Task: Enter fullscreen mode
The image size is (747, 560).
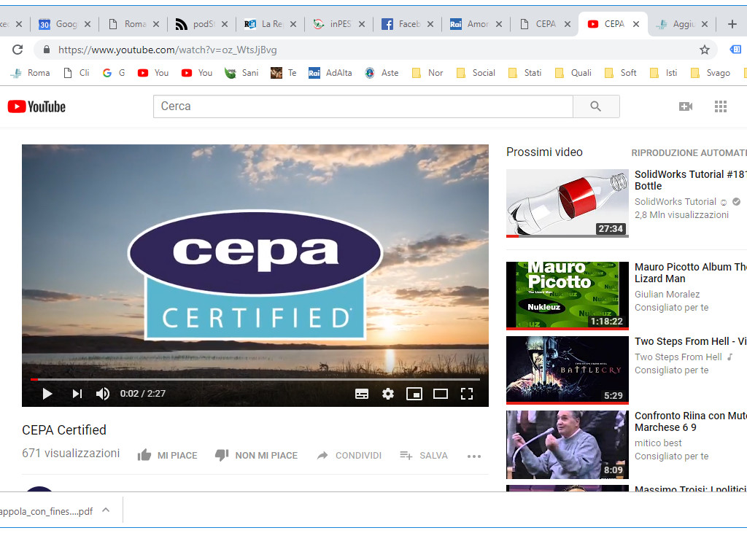Action: (x=467, y=394)
